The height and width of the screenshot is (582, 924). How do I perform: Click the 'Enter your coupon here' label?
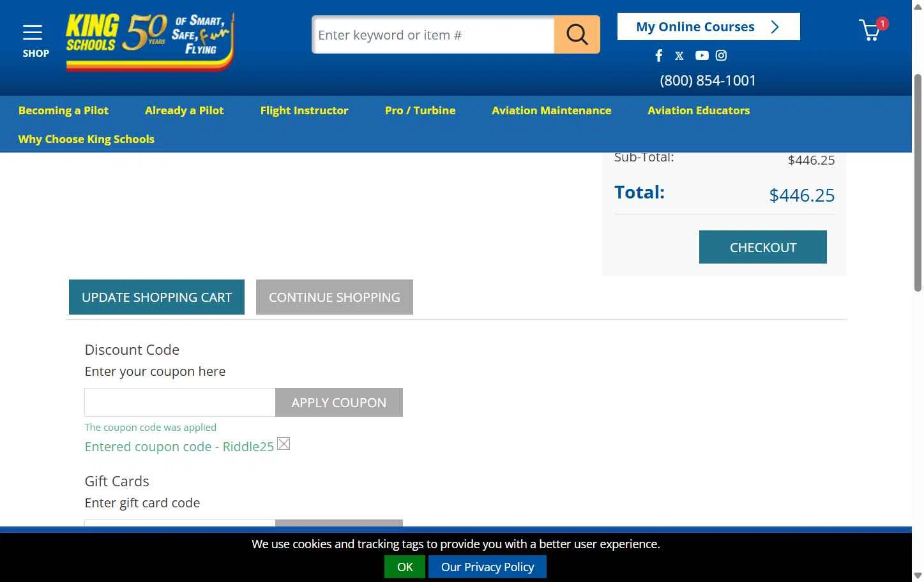(155, 371)
